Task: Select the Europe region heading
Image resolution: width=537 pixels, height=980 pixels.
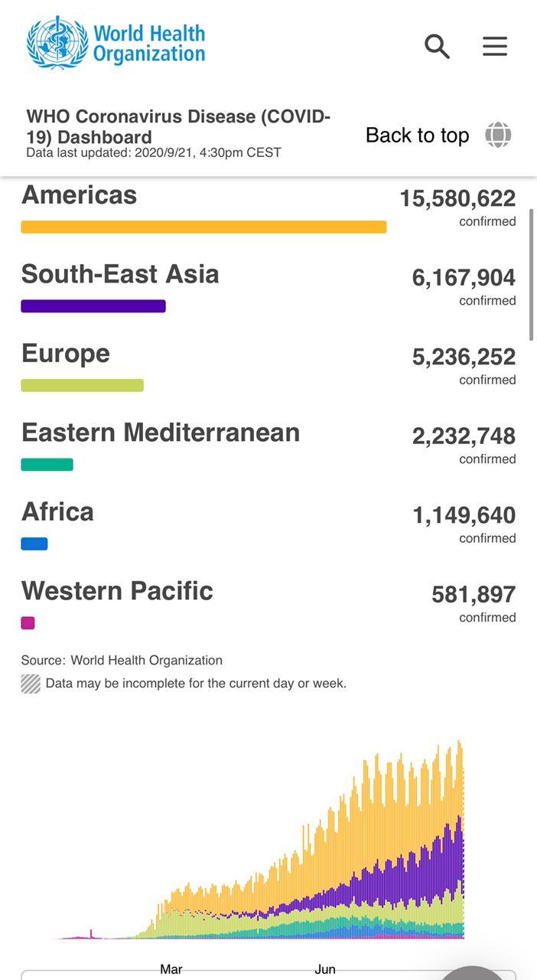Action: click(x=66, y=354)
